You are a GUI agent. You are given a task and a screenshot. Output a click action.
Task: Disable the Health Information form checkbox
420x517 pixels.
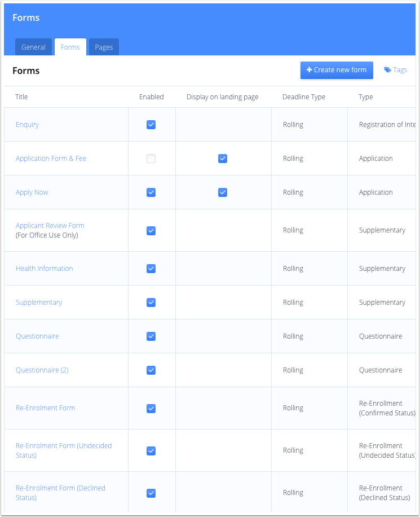151,269
